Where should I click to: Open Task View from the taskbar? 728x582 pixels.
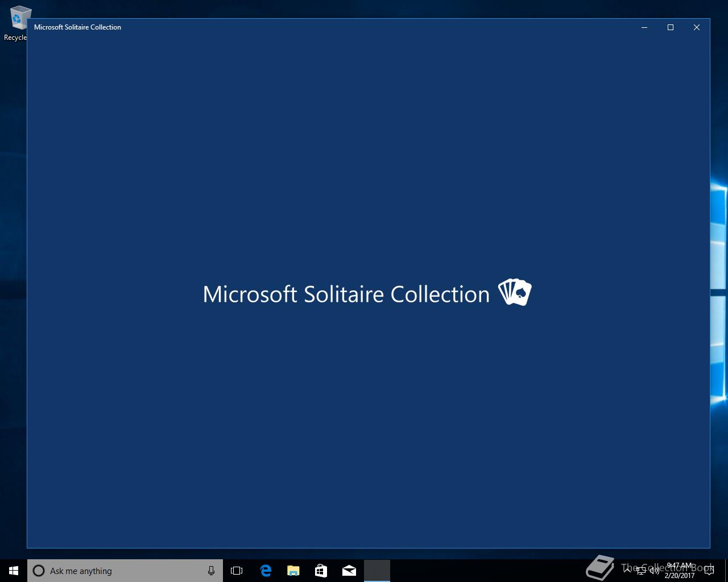237,571
